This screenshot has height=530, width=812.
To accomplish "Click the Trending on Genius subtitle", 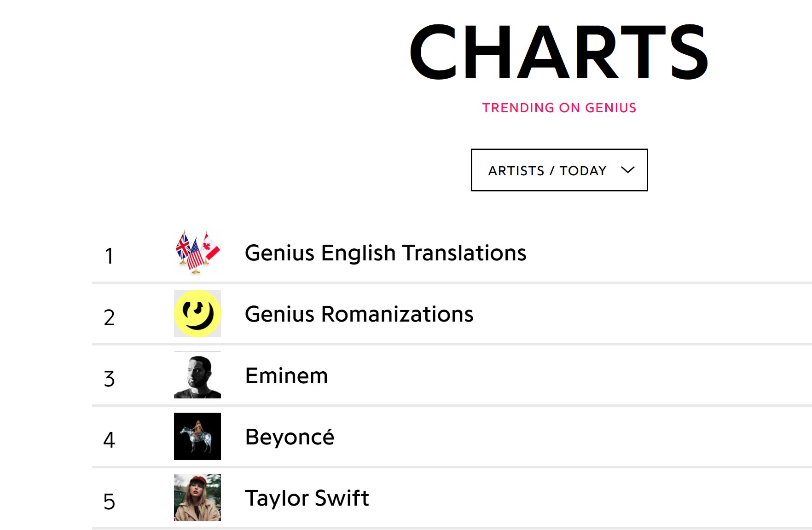I will [x=559, y=108].
